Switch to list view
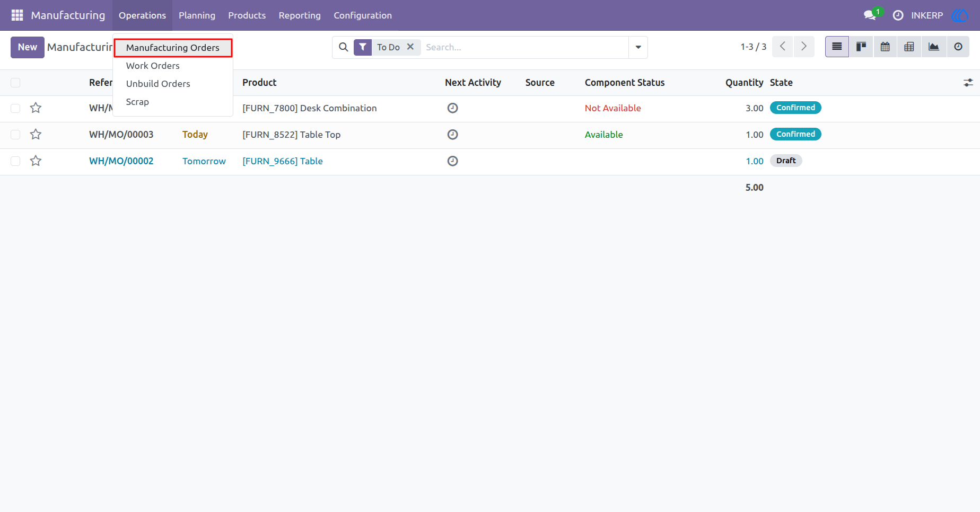The image size is (980, 512). 837,47
